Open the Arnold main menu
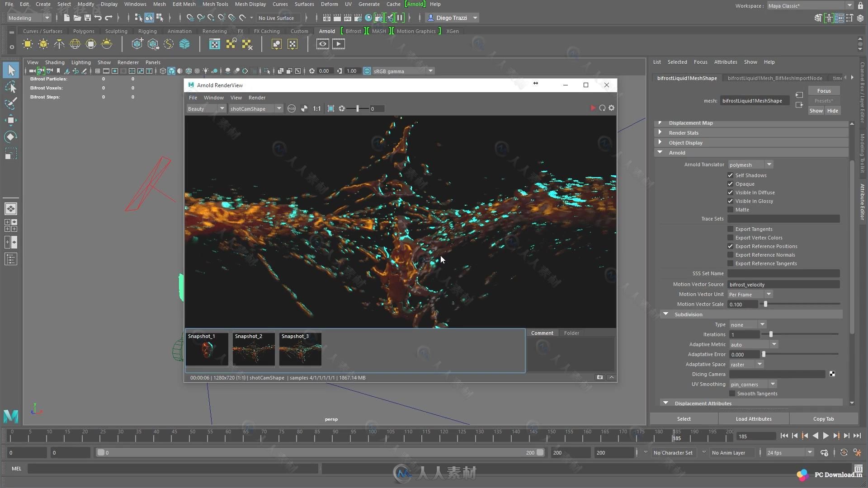Viewport: 868px width, 488px height. (415, 4)
